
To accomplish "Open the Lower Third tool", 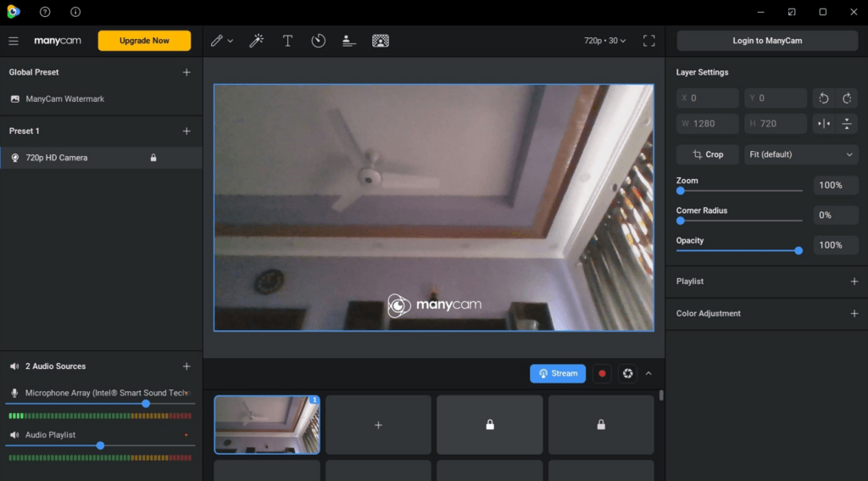I will [348, 41].
